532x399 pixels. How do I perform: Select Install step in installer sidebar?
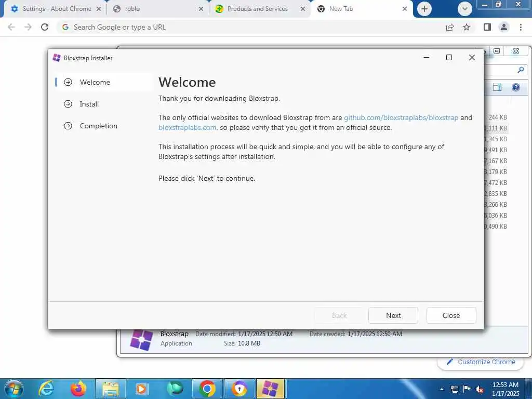click(x=102, y=104)
